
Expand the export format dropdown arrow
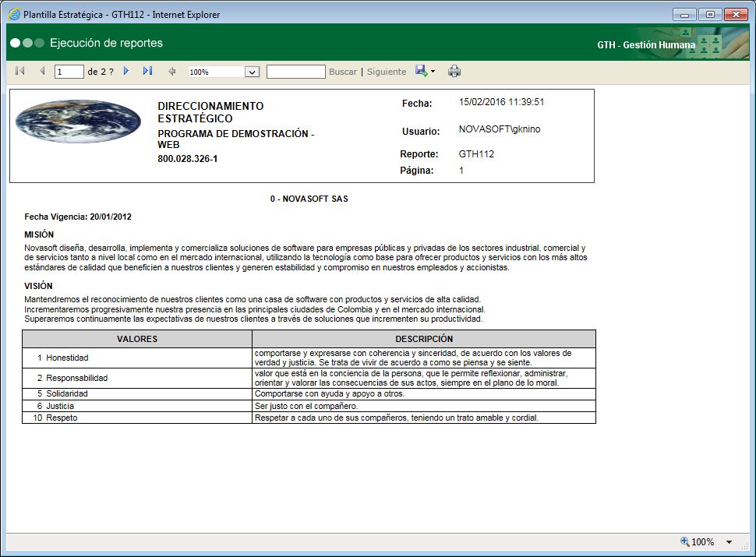click(x=433, y=72)
